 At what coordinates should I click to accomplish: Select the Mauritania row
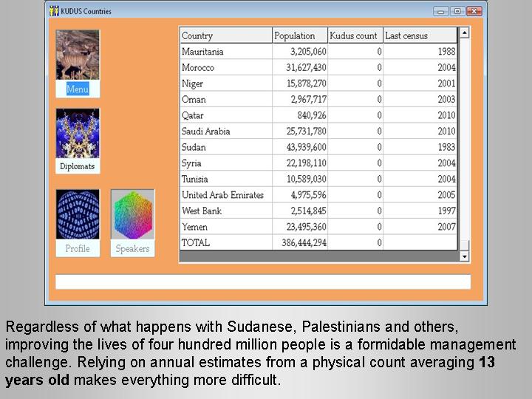pyautogui.click(x=225, y=52)
